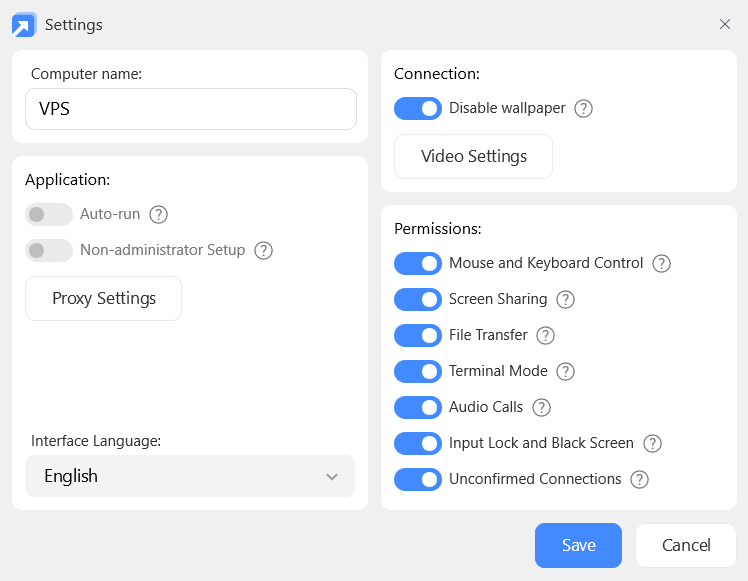This screenshot has height=581, width=748.
Task: Disable the File Transfer switch
Action: (x=418, y=335)
